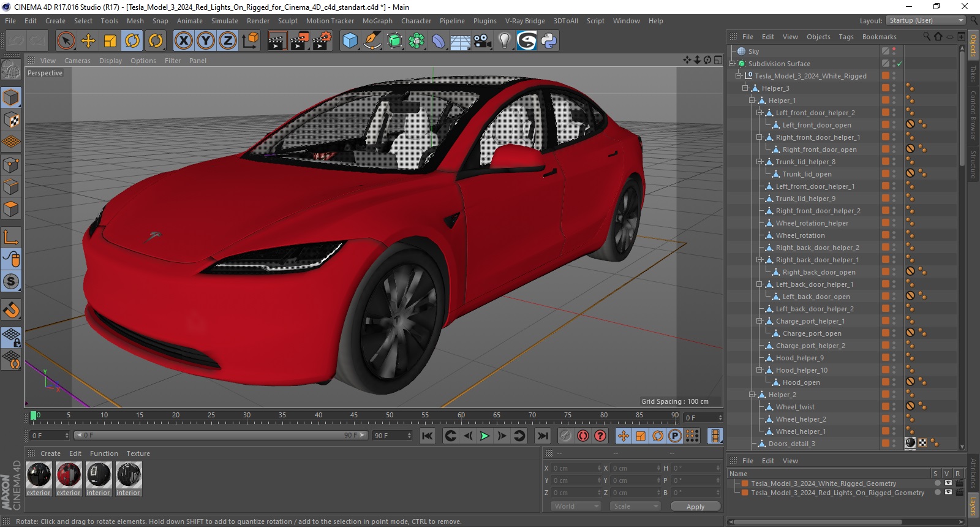Open Object Manager Tags menu
The image size is (980, 527).
pyautogui.click(x=846, y=37)
